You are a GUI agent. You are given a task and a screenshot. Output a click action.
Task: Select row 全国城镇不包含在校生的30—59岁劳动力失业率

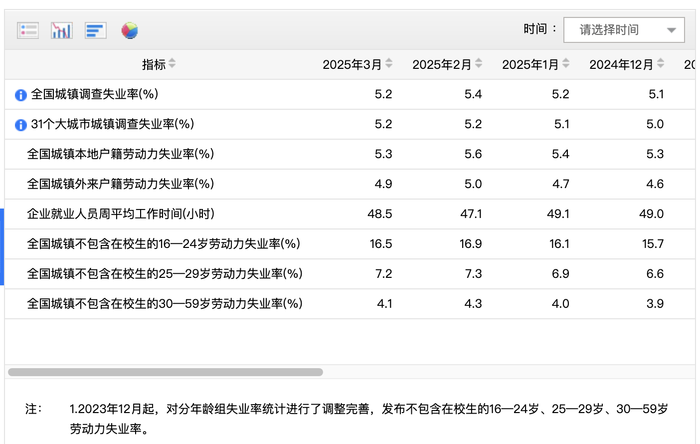(350, 304)
